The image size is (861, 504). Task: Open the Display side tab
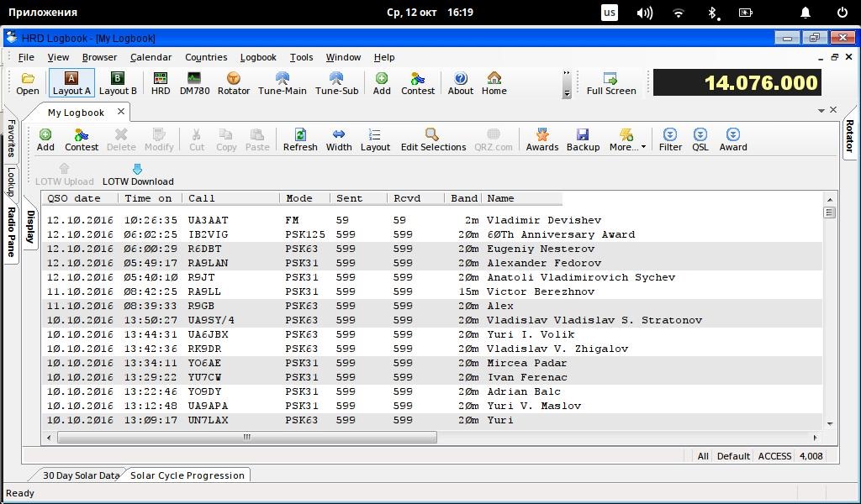tap(30, 227)
